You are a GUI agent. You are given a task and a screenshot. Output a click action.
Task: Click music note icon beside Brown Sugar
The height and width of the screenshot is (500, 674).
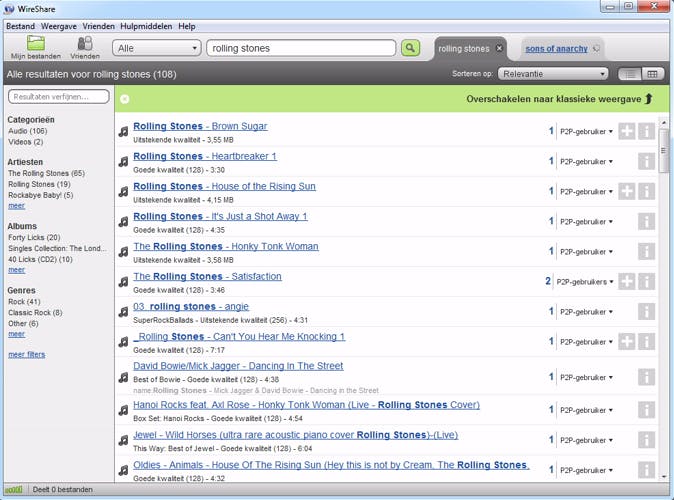click(123, 132)
